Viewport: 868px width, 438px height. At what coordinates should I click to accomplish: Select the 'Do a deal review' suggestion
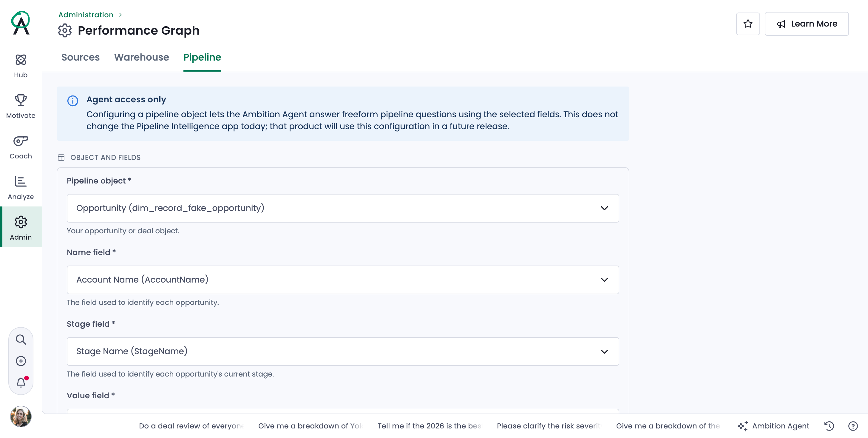point(191,426)
